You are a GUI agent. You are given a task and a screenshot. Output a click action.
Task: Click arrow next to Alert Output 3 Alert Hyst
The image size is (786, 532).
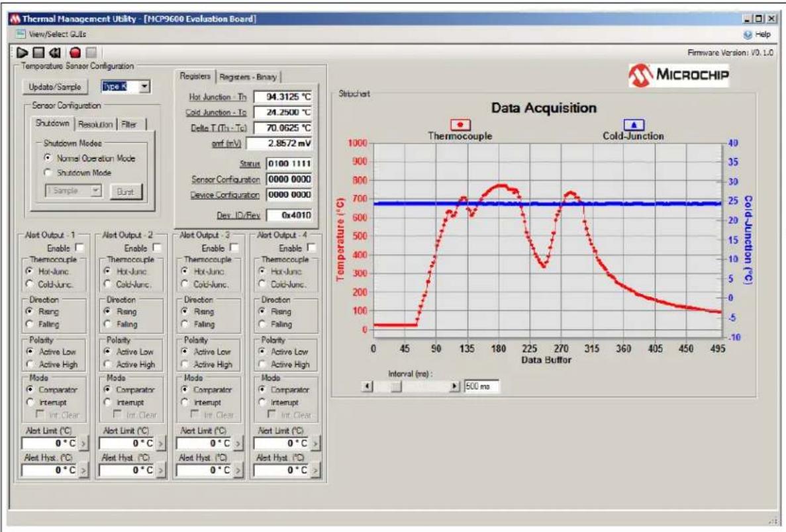coord(238,470)
